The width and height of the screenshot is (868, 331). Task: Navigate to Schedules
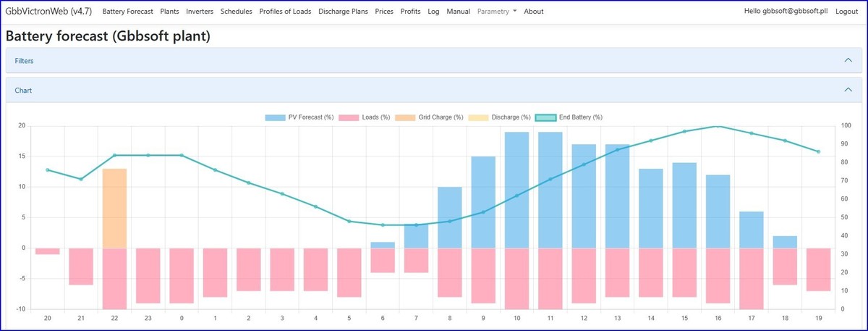tap(236, 12)
